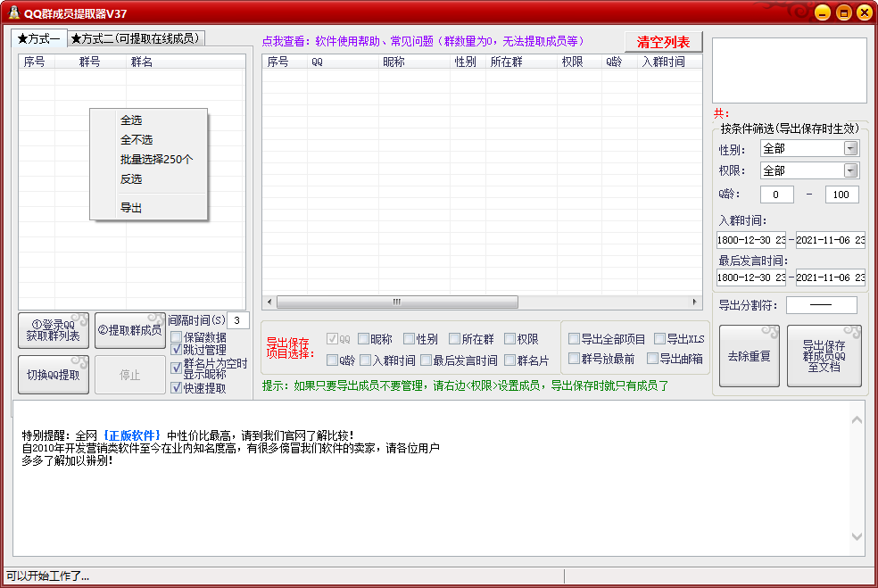
Task: Maximize the QQ群成员提取器 window
Action: coord(843,12)
